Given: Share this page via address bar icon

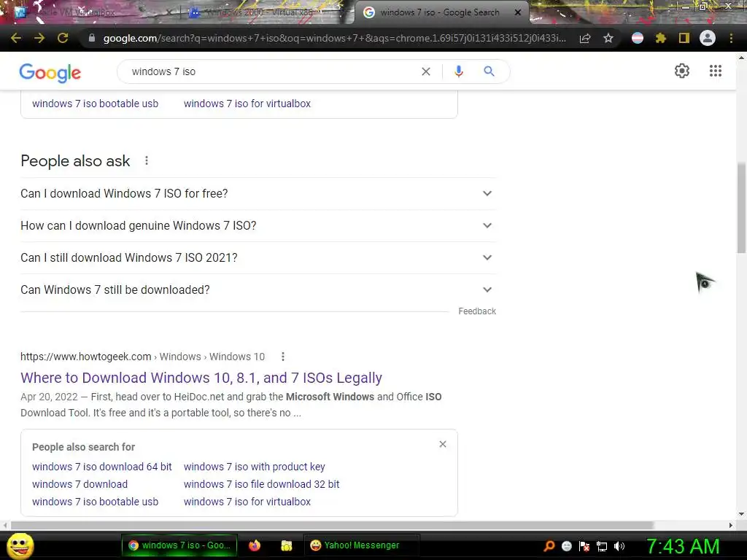Looking at the screenshot, I should (585, 38).
